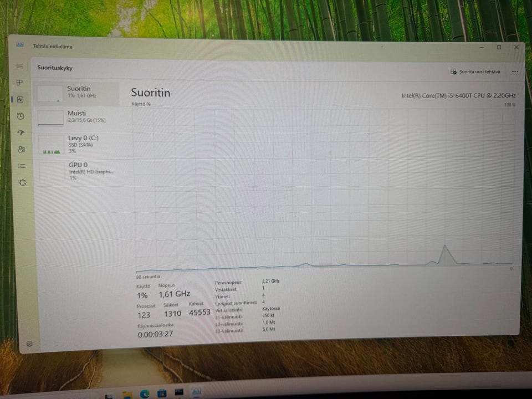Launch Microsoft Edge from the taskbar
This screenshot has width=532, height=399.
coord(145,394)
